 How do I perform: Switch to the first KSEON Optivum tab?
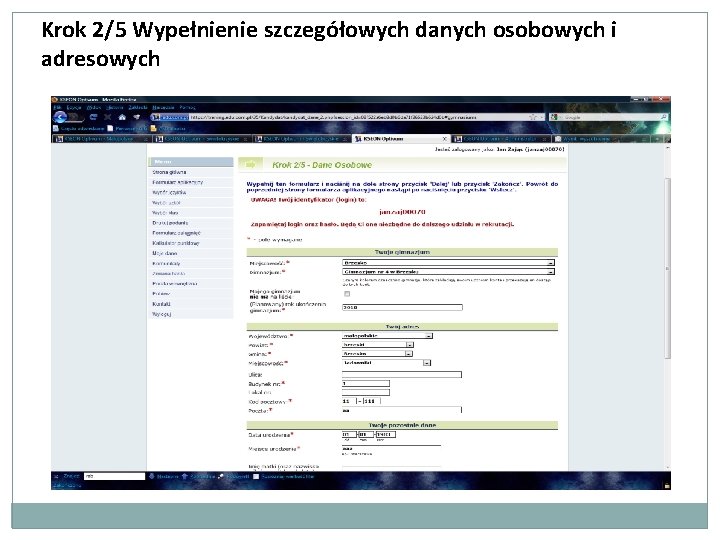(x=101, y=139)
